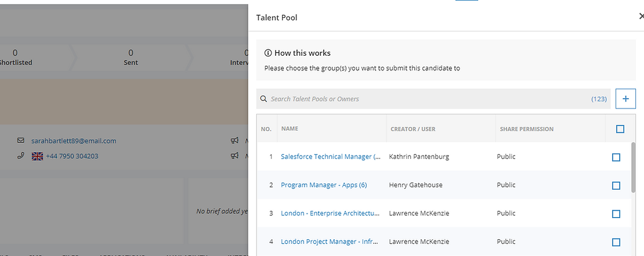
Task: Tick the select-all checkbox in table header
Action: 620,129
